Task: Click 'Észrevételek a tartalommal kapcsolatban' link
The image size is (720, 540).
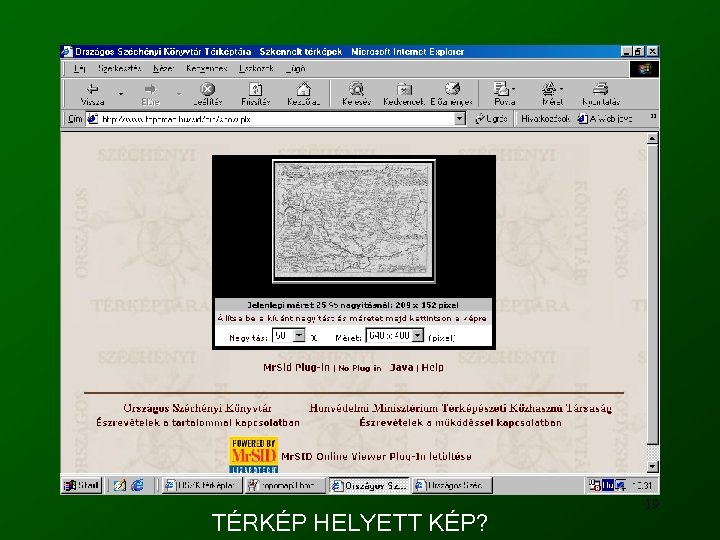Action: pyautogui.click(x=198, y=422)
